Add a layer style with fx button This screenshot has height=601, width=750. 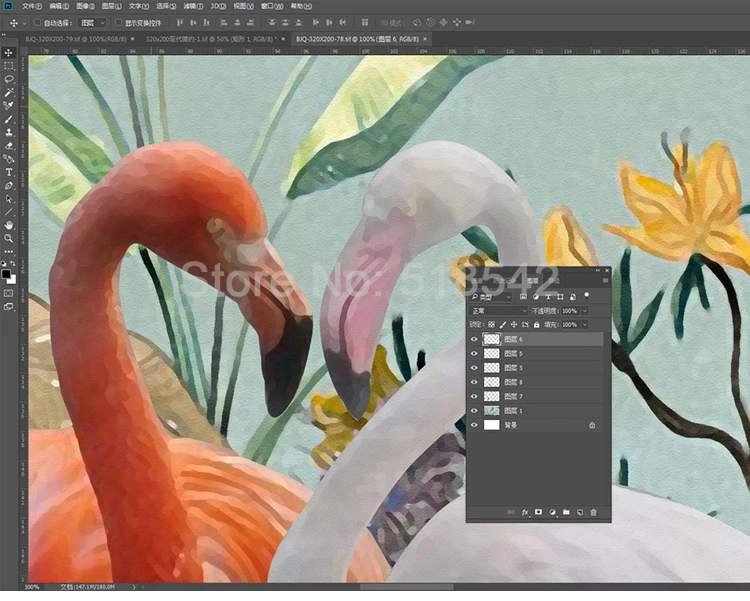(x=525, y=512)
